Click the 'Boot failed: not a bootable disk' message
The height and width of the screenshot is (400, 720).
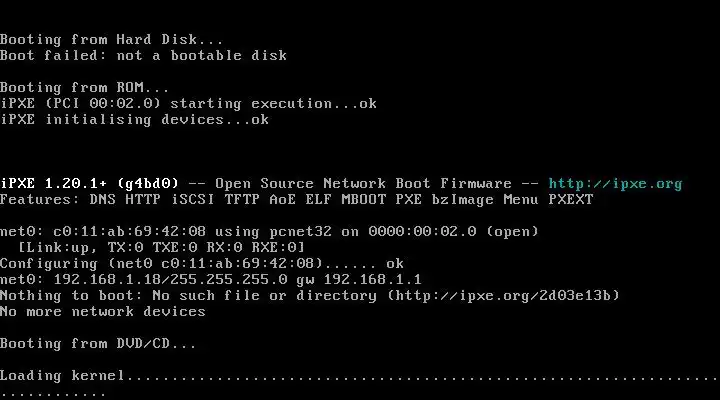[x=143, y=56]
